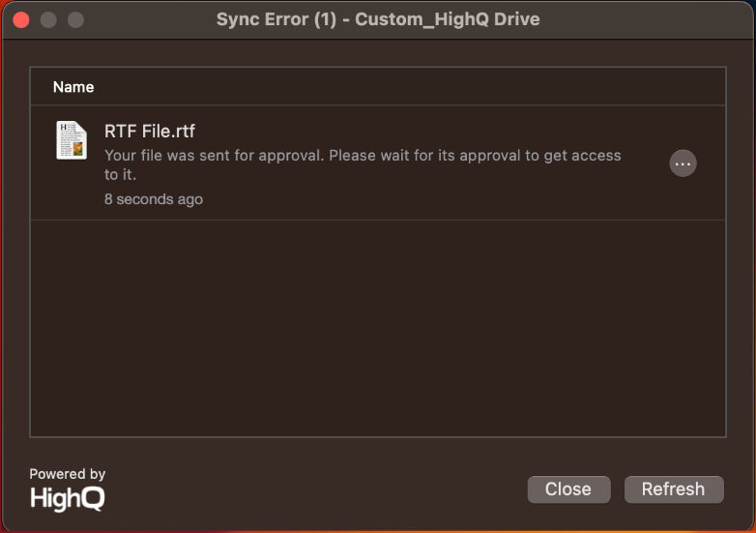Screen dimensions: 756x533
Task: Click the Sync Error window title
Action: coord(378,19)
